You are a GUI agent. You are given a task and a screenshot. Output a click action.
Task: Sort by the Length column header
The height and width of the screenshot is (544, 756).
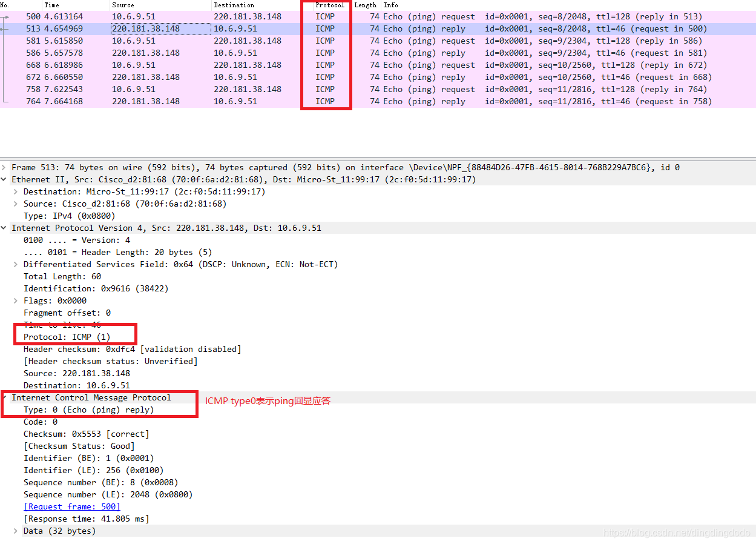366,5
